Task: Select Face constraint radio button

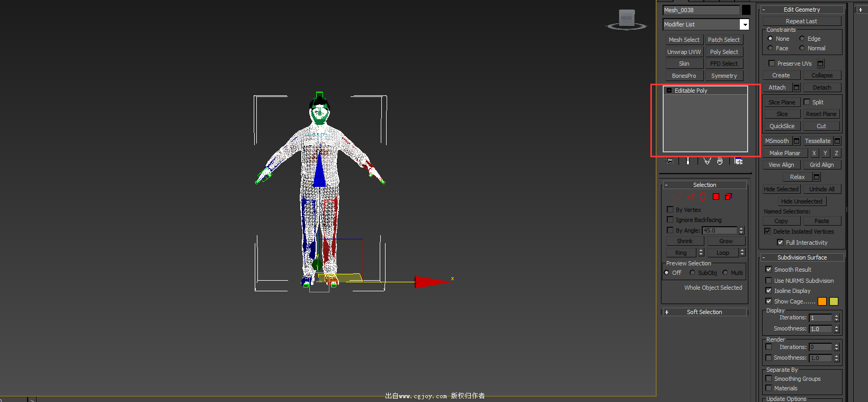Action: pyautogui.click(x=770, y=48)
